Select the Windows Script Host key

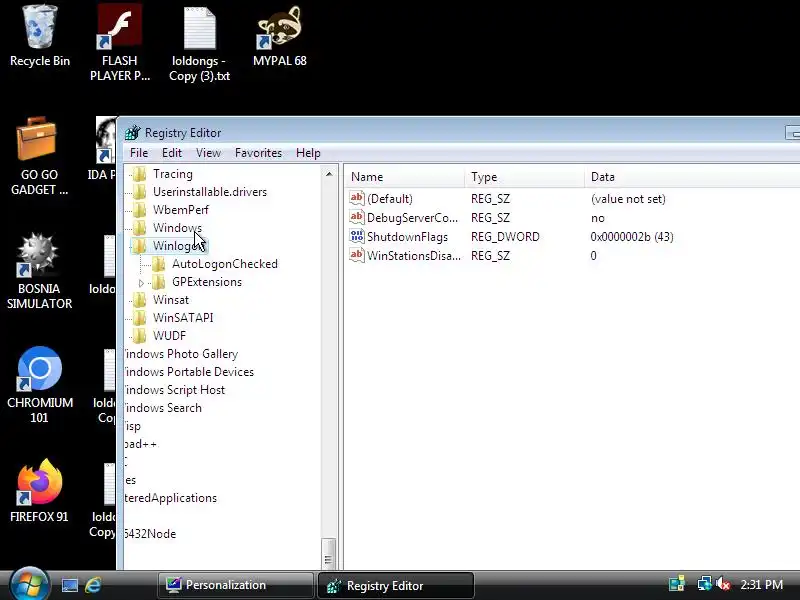tap(174, 390)
